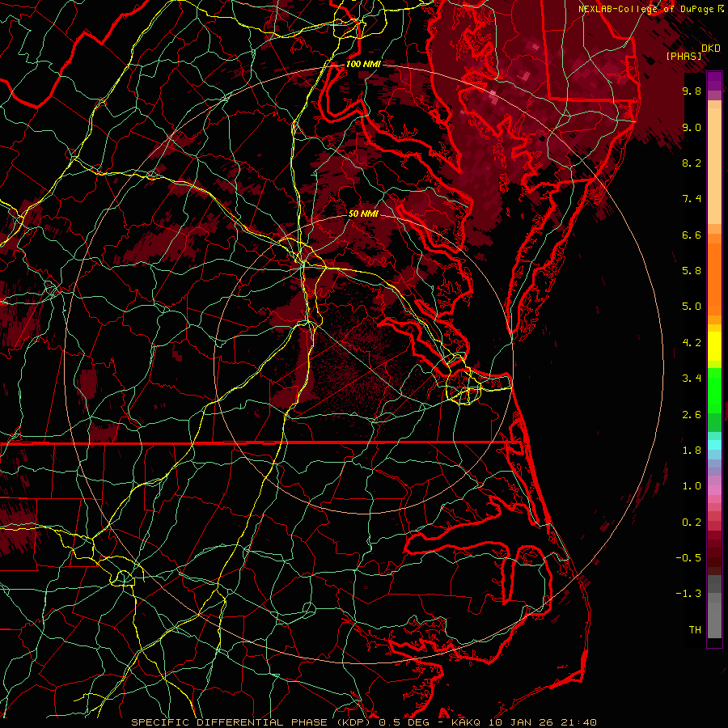Click the 2.6 color scale value
The height and width of the screenshot is (728, 728).
(692, 415)
